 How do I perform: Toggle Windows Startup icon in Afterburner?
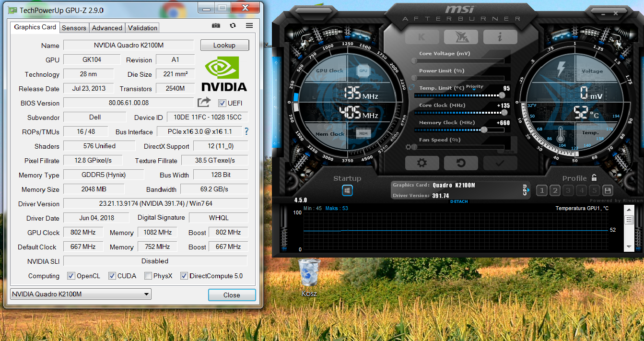click(347, 190)
